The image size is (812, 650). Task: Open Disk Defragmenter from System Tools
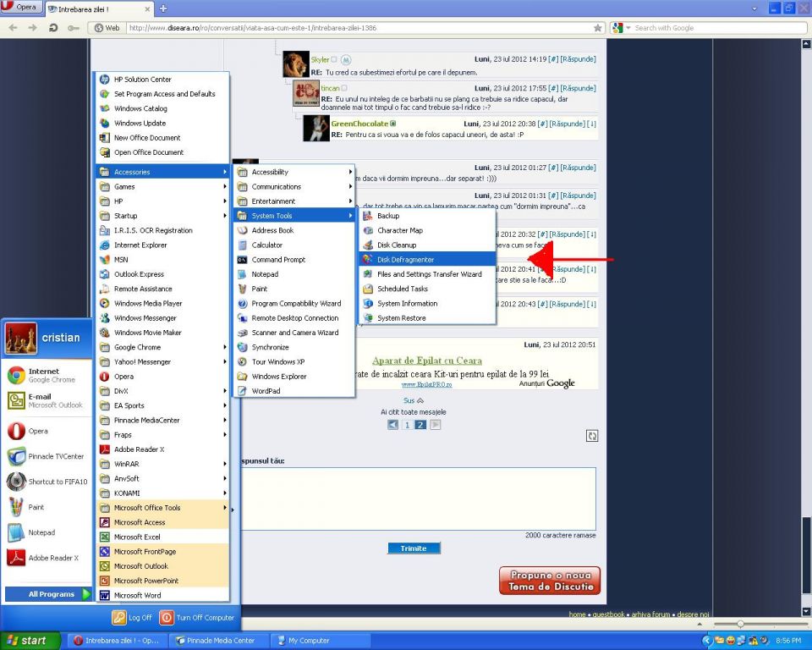427,259
